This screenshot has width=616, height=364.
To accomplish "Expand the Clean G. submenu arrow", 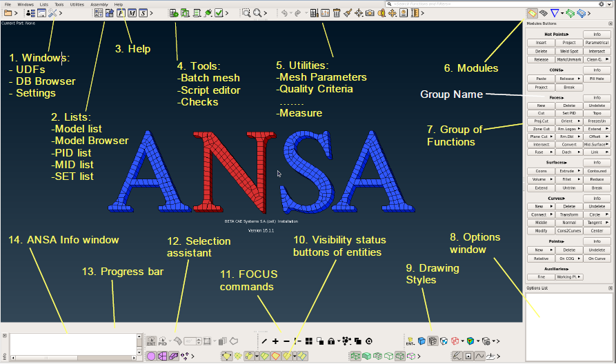I will 607,59.
